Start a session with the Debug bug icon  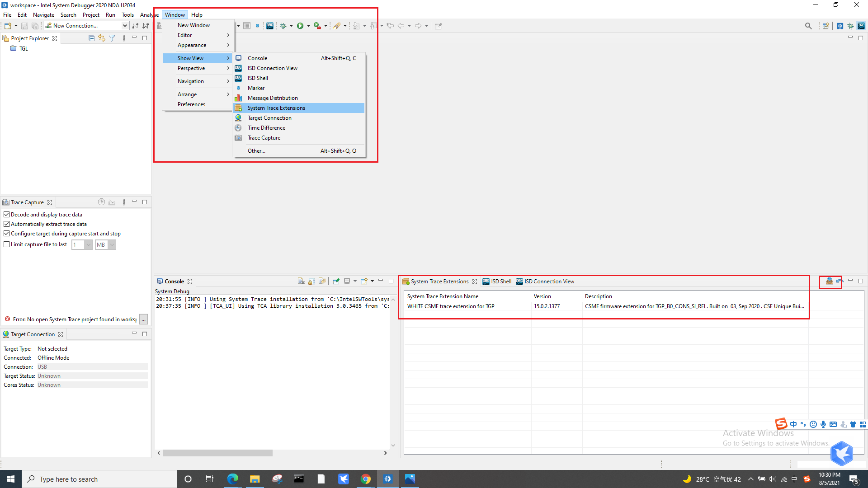click(283, 26)
